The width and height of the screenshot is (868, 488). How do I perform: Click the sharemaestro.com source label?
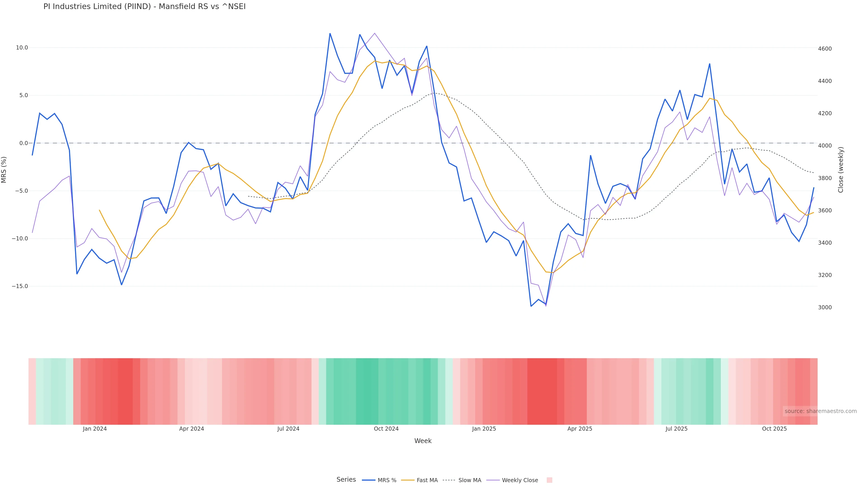click(820, 411)
